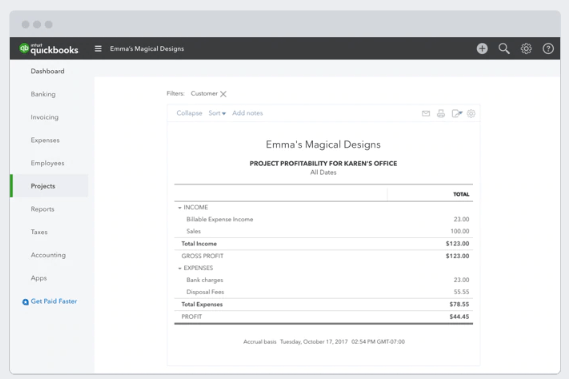
Task: Open the Create plus menu
Action: click(x=482, y=49)
